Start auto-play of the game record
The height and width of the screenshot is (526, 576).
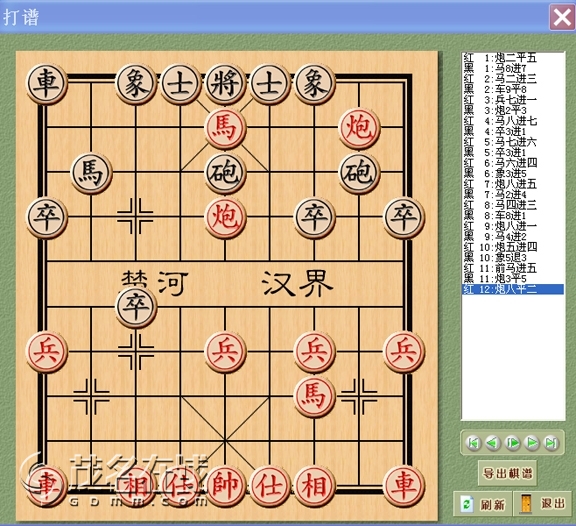(x=512, y=443)
